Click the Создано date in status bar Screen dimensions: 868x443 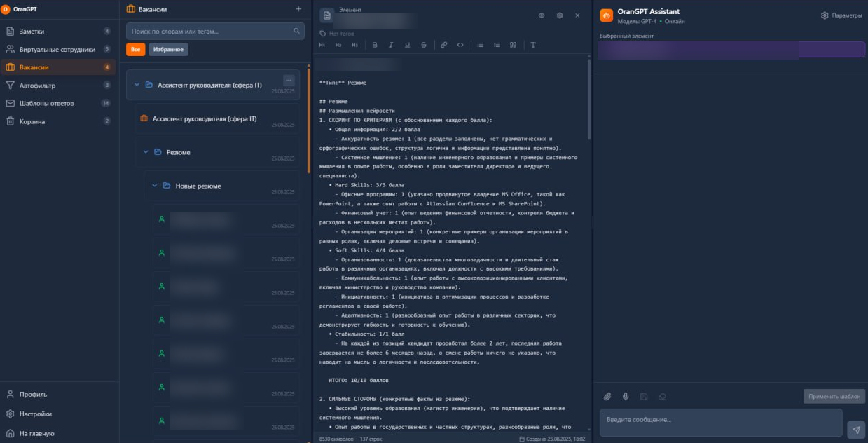click(x=552, y=439)
